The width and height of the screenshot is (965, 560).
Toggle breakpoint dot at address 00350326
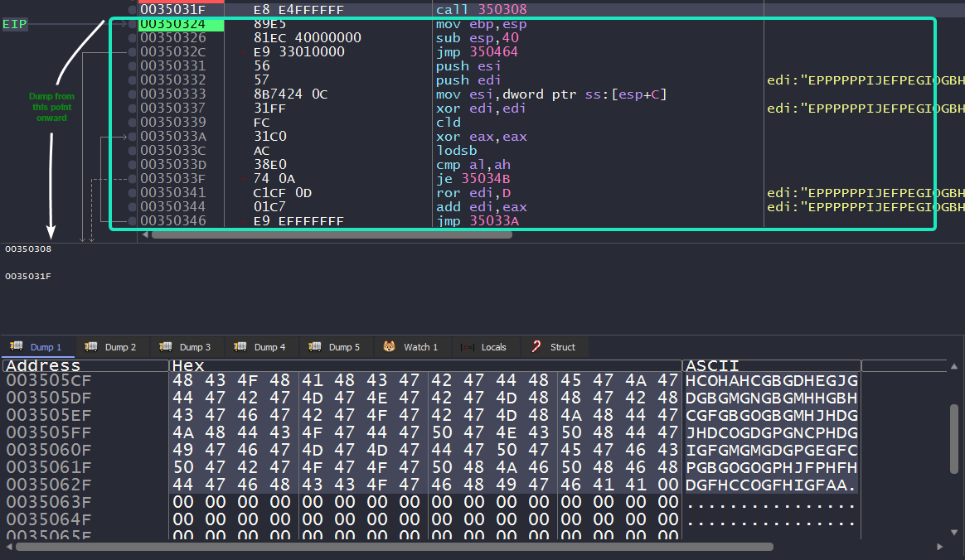[x=133, y=38]
